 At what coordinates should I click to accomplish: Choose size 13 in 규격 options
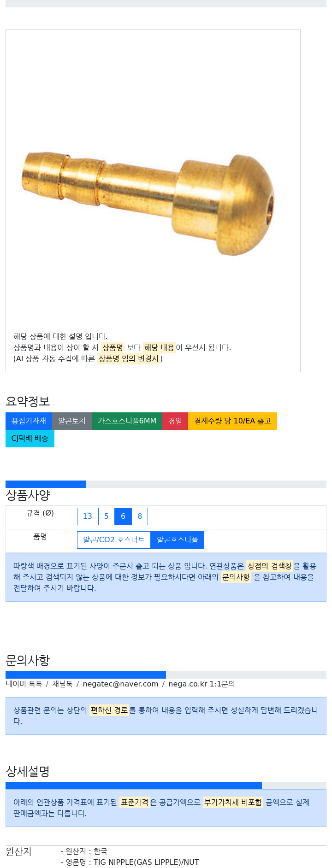[x=88, y=516]
